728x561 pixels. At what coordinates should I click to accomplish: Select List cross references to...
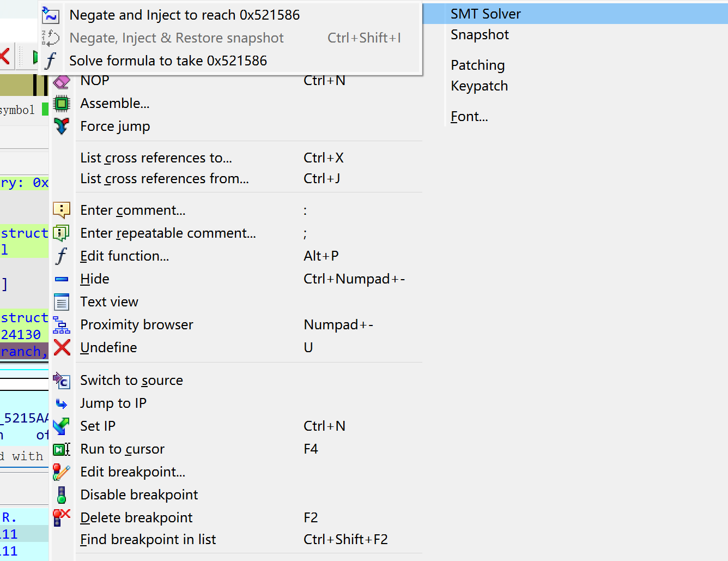[x=156, y=158]
